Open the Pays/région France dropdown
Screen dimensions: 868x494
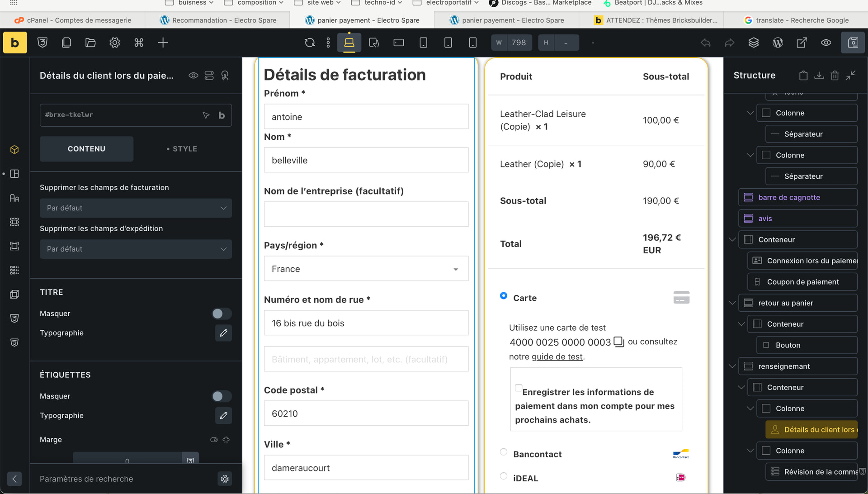click(366, 269)
